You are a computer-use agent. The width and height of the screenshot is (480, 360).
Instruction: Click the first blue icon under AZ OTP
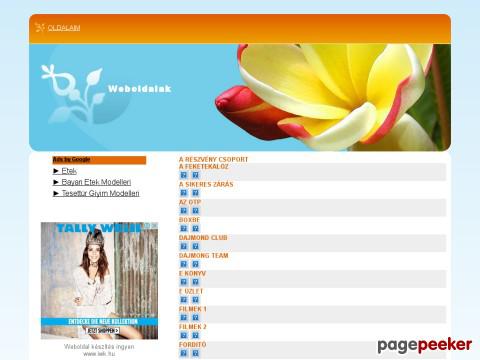point(184,211)
